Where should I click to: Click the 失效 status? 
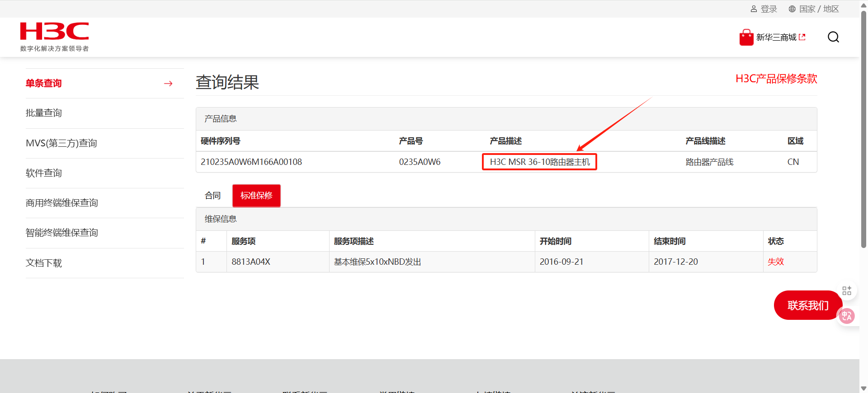[776, 262]
